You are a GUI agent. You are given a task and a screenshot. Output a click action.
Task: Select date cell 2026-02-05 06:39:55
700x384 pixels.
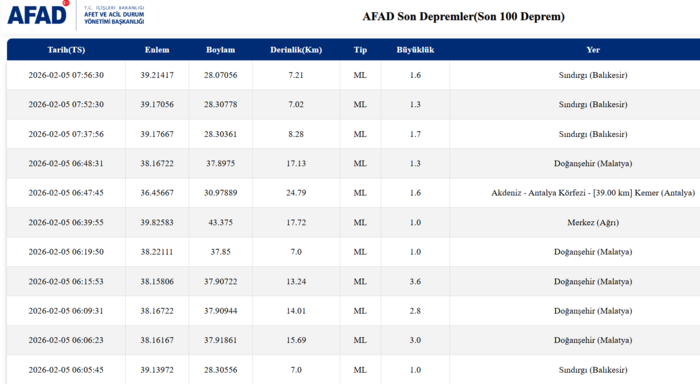pyautogui.click(x=66, y=222)
